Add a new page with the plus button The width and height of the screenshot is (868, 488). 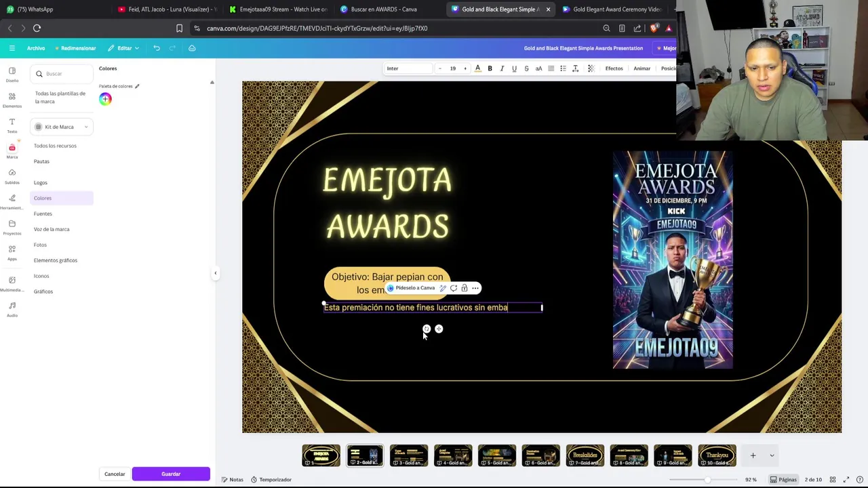pyautogui.click(x=753, y=455)
